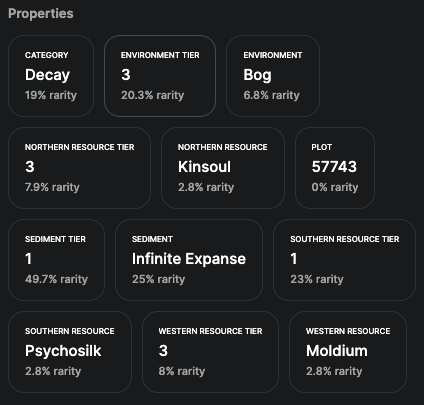The image size is (424, 405).
Task: Open the Psychosilk southern resource card
Action: pos(70,352)
